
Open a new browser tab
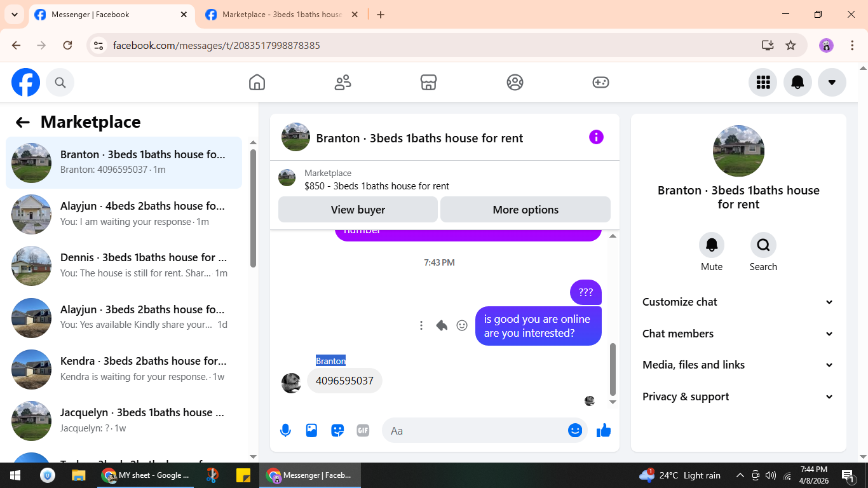381,15
